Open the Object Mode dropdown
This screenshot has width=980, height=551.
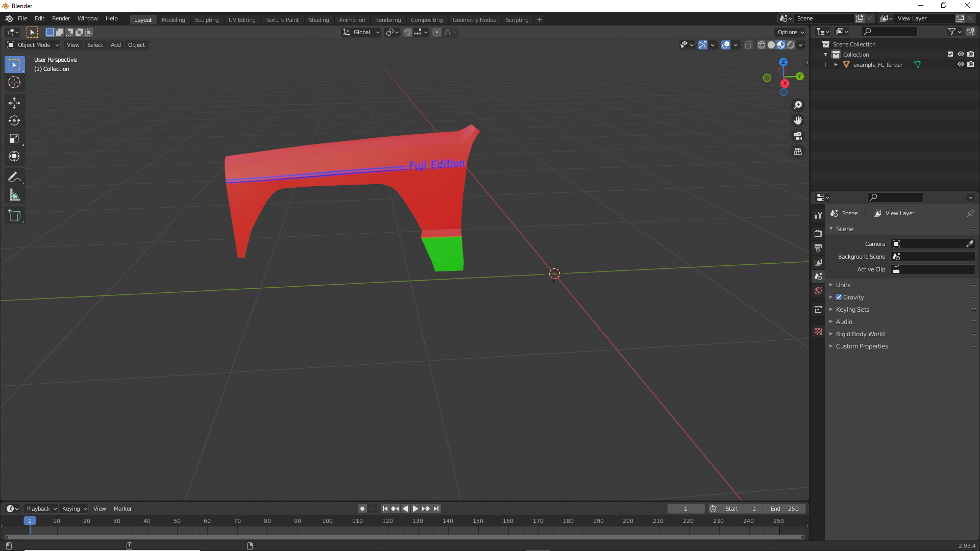[33, 45]
